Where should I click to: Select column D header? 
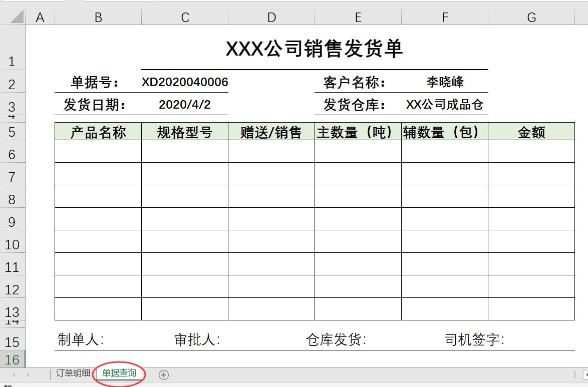[271, 17]
